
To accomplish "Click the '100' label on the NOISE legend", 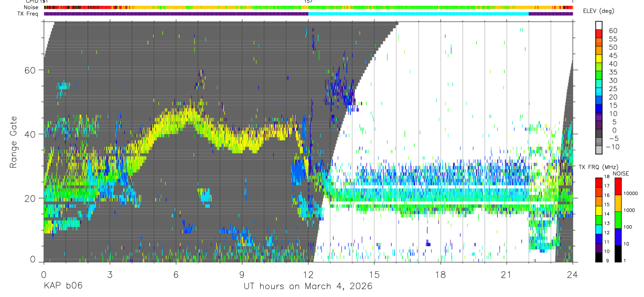I will [x=629, y=227].
